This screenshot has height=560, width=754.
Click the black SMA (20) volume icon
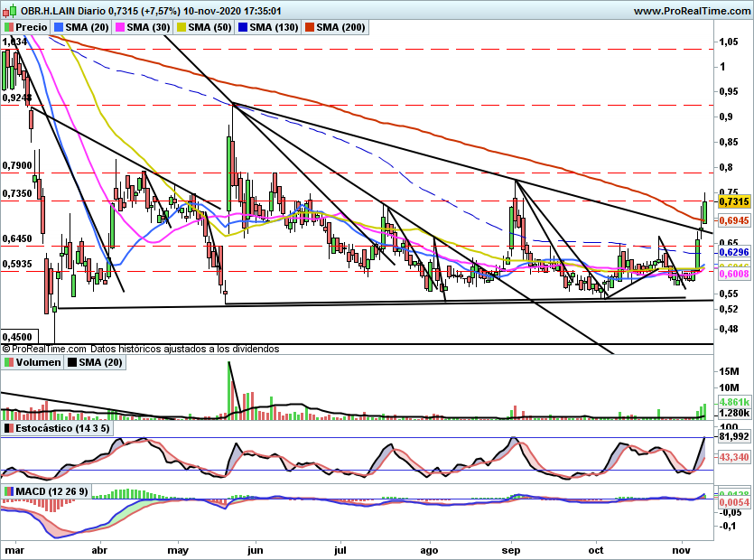[x=72, y=362]
